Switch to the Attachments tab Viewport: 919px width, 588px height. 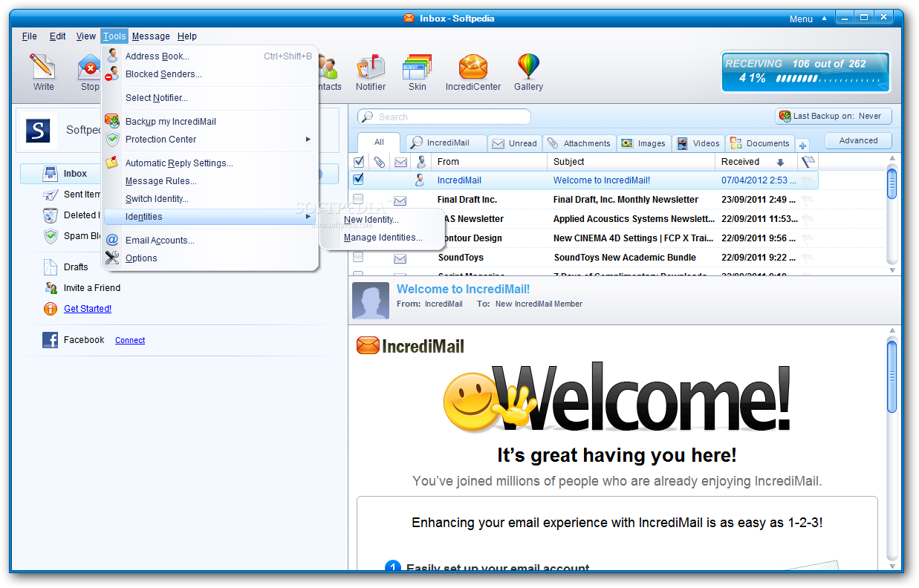click(579, 143)
